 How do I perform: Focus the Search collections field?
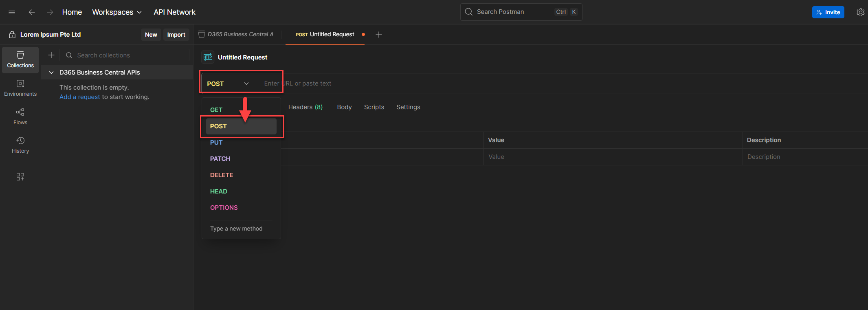(x=125, y=55)
